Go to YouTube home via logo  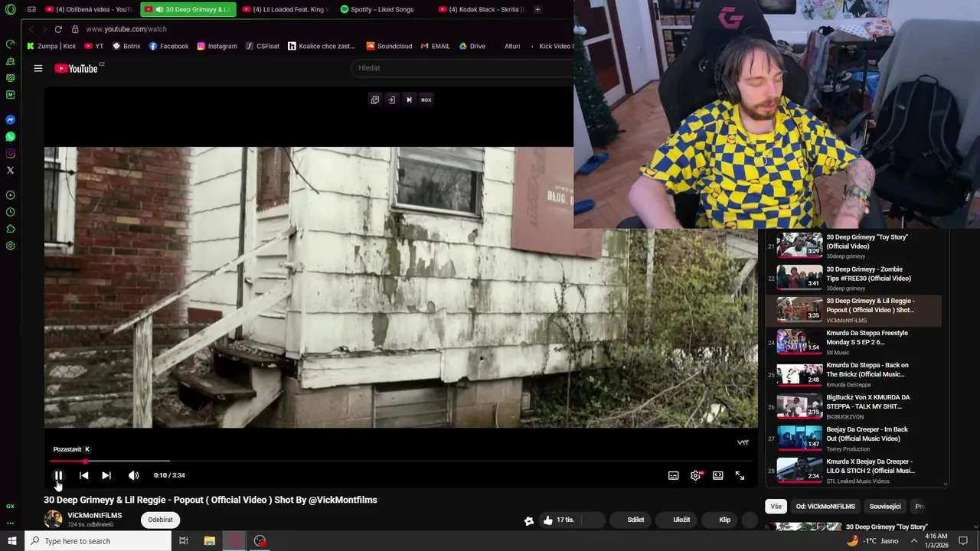77,68
